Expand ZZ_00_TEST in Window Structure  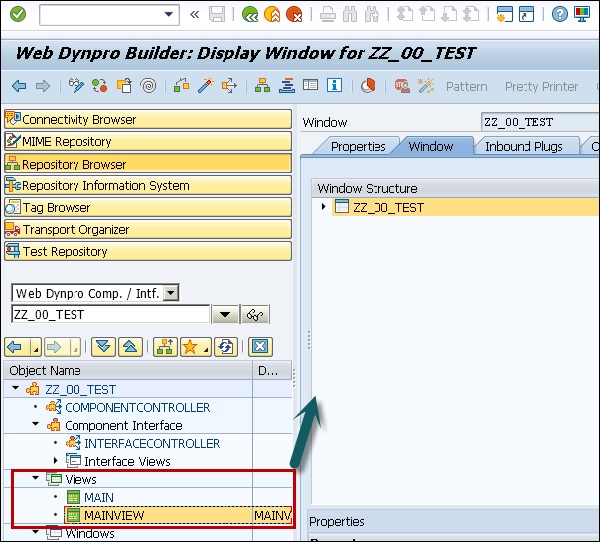pos(324,207)
